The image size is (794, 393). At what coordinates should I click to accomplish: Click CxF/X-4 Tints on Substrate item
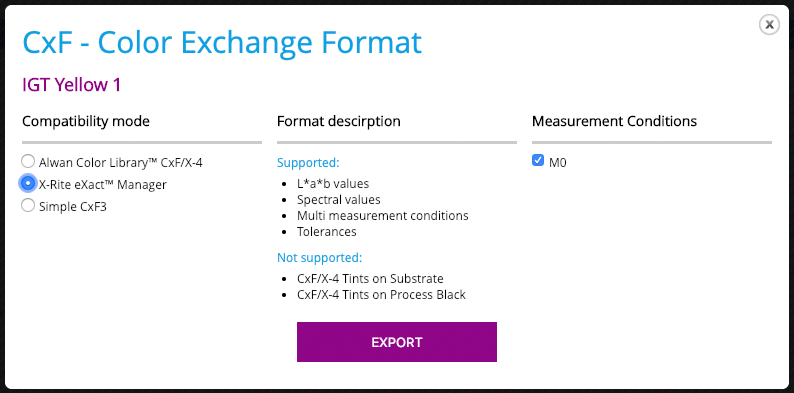[370, 279]
